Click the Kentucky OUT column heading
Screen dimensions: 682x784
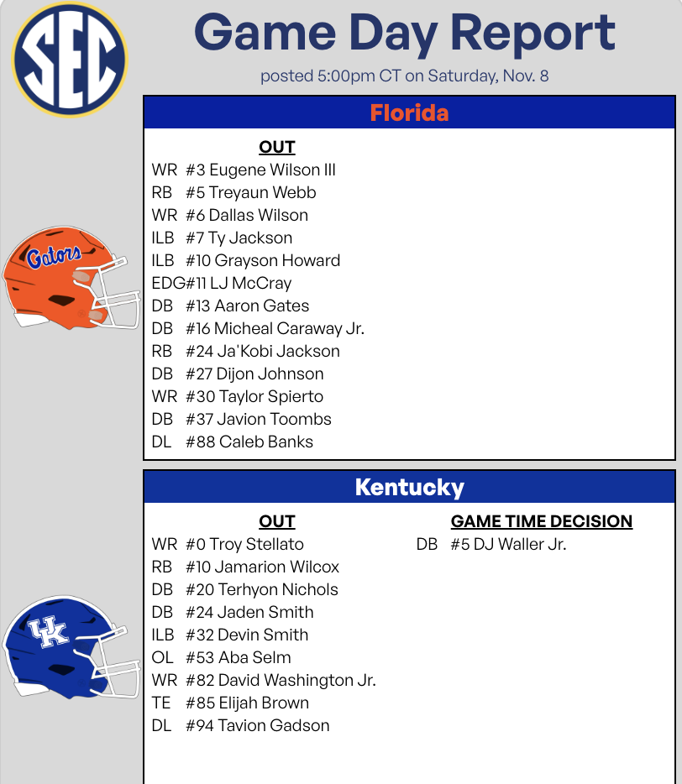click(277, 521)
